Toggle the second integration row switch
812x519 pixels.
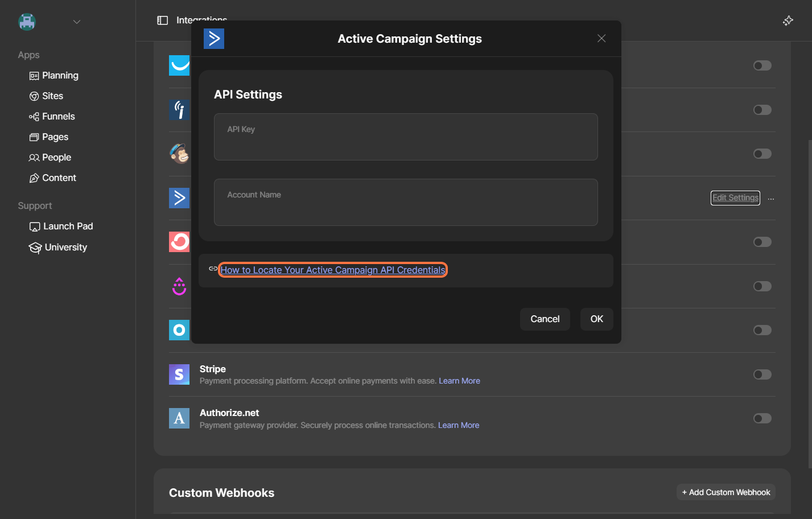click(x=762, y=110)
